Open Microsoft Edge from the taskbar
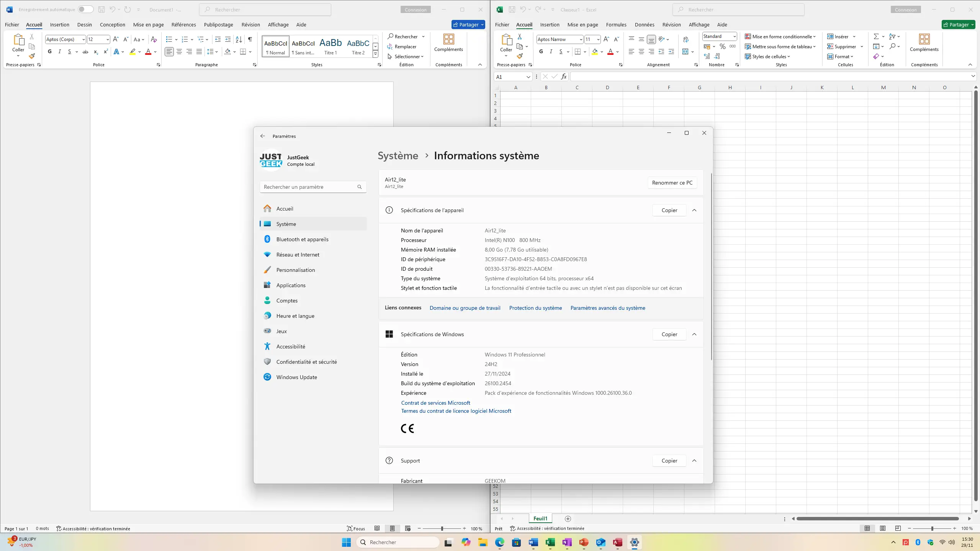The image size is (980, 551). [499, 542]
